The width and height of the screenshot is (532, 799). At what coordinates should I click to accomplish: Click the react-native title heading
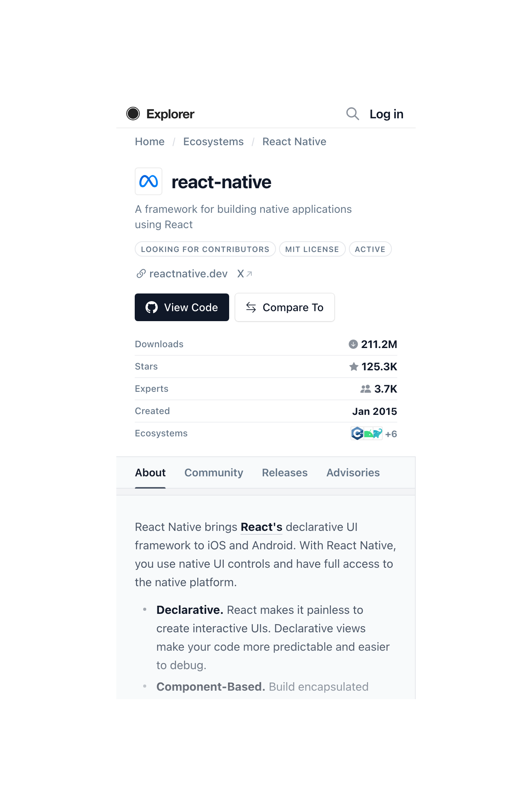pyautogui.click(x=221, y=182)
